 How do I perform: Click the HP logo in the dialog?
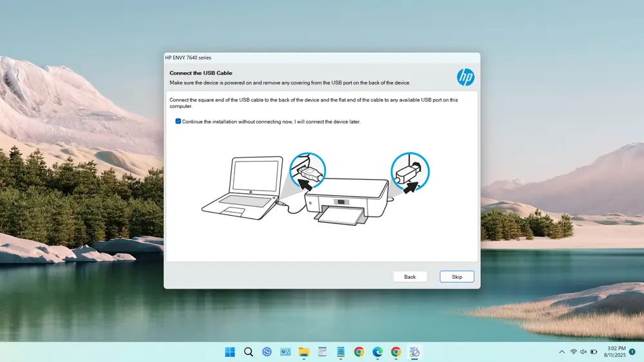coord(466,77)
